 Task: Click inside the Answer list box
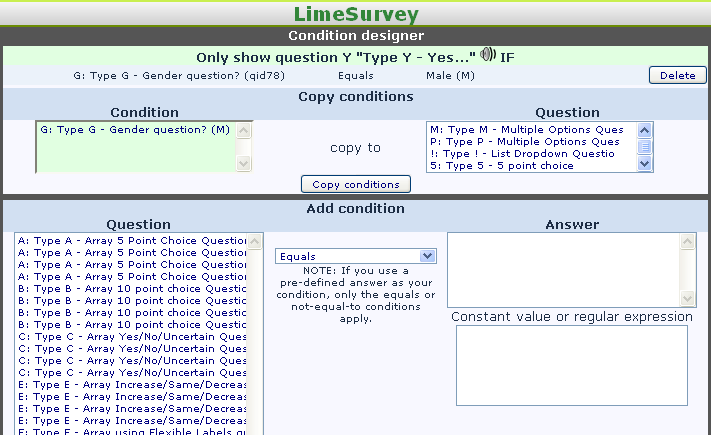click(563, 270)
